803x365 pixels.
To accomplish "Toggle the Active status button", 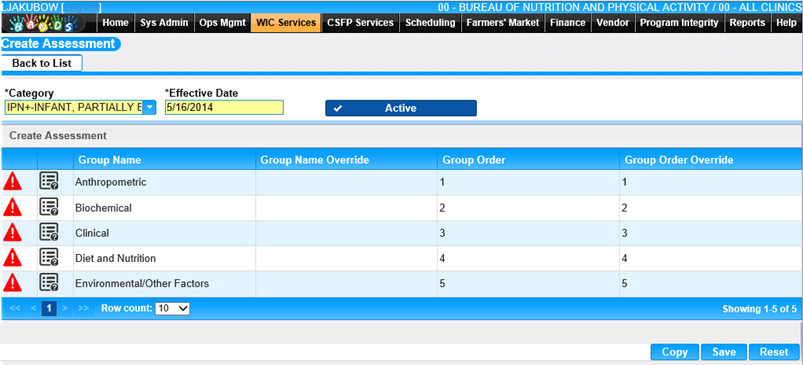I will click(x=400, y=108).
